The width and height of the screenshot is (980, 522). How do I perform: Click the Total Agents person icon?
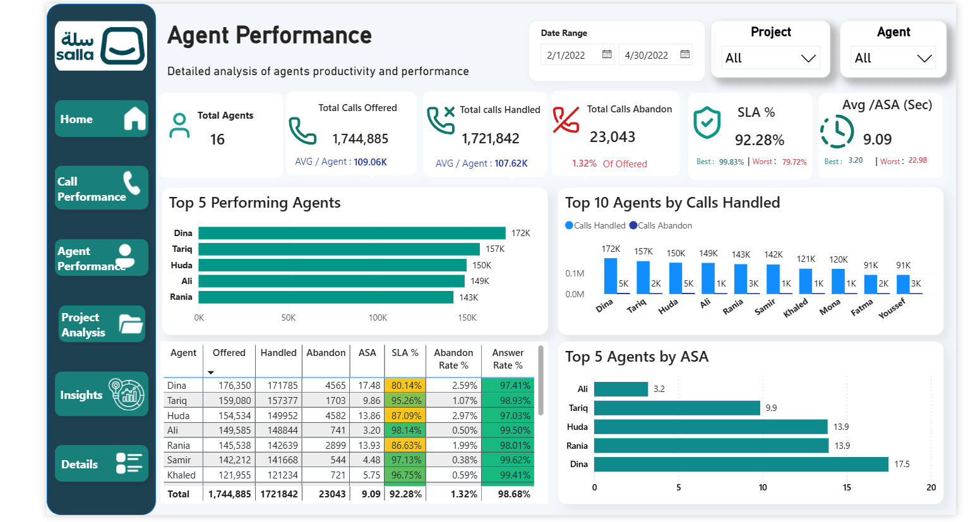[179, 126]
